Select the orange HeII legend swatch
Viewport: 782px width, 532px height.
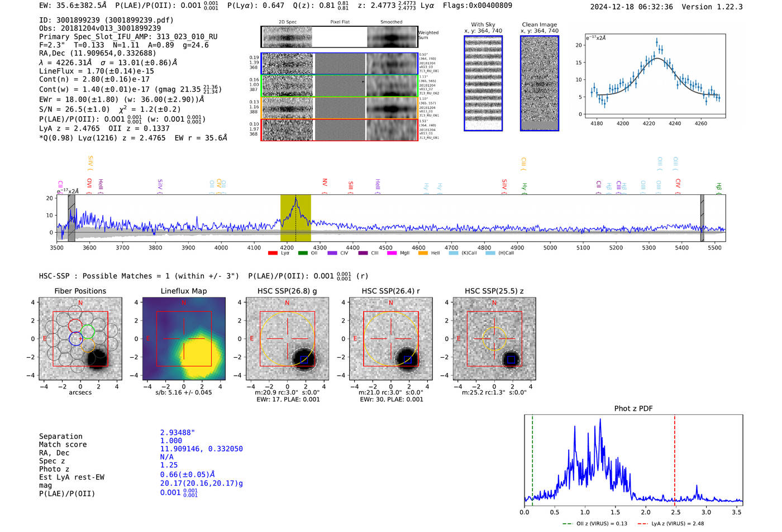click(x=423, y=253)
